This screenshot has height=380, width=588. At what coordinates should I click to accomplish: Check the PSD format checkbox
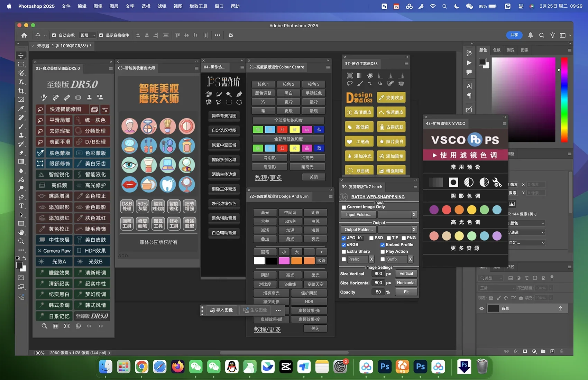pyautogui.click(x=371, y=238)
